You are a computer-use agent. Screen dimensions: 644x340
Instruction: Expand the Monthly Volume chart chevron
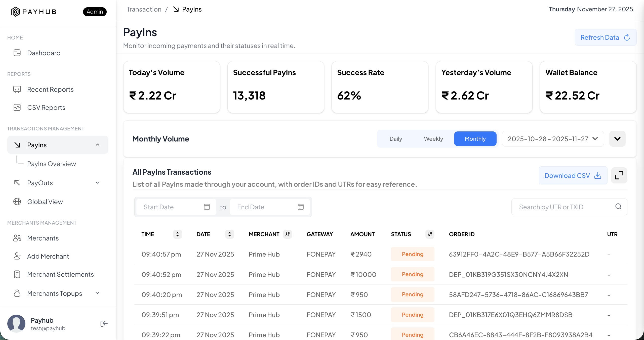click(617, 139)
